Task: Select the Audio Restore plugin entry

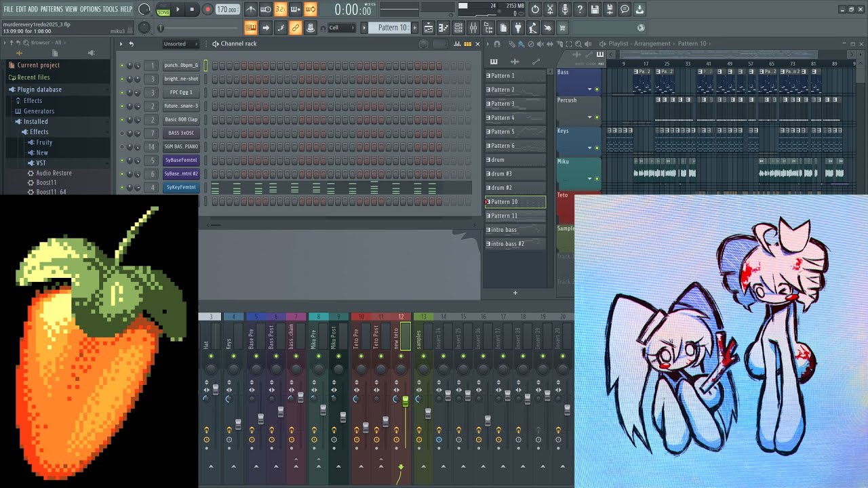Action: tap(54, 174)
